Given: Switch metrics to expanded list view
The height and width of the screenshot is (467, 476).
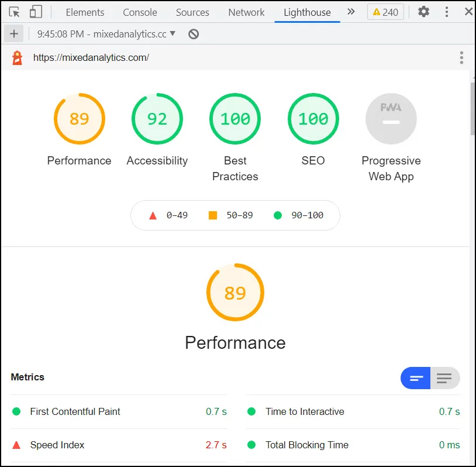Looking at the screenshot, I should click(444, 378).
